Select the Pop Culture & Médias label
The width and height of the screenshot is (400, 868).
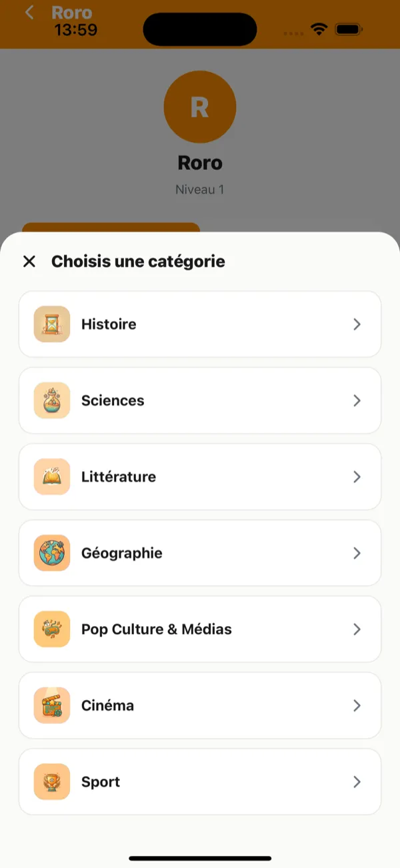tap(157, 630)
